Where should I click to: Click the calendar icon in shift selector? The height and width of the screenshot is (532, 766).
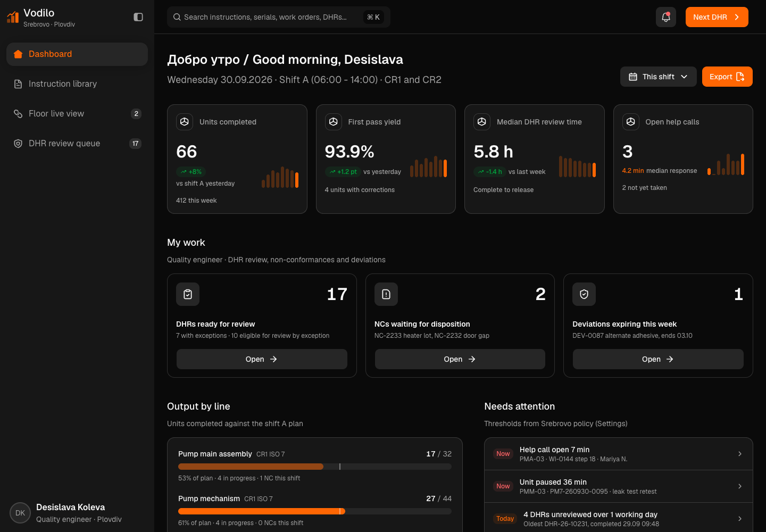[x=633, y=77]
